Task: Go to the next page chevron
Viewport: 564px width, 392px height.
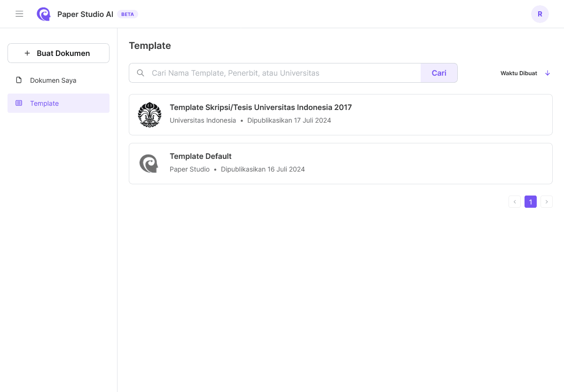Action: (x=546, y=202)
